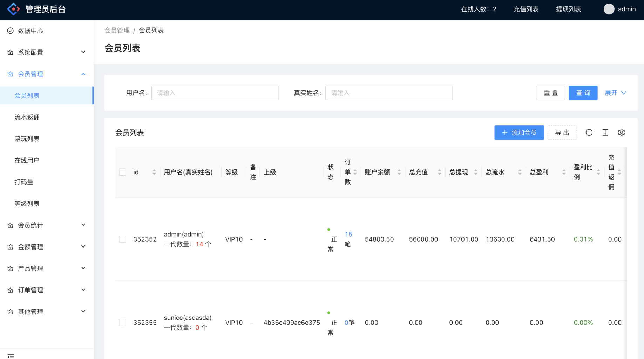Screen dimensions: 644x359
Task: Click the 管理员后台 logo icon
Action: (x=13, y=9)
